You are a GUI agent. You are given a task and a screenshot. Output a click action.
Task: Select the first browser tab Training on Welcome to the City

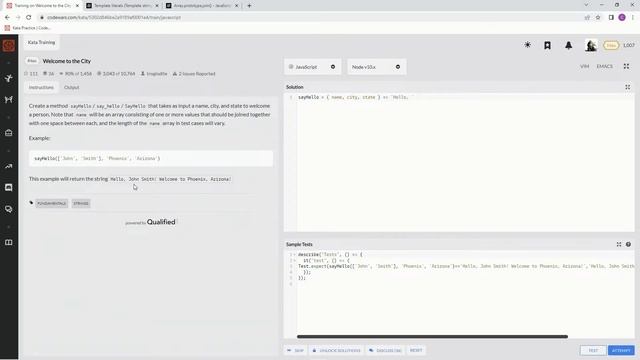pyautogui.click(x=42, y=6)
